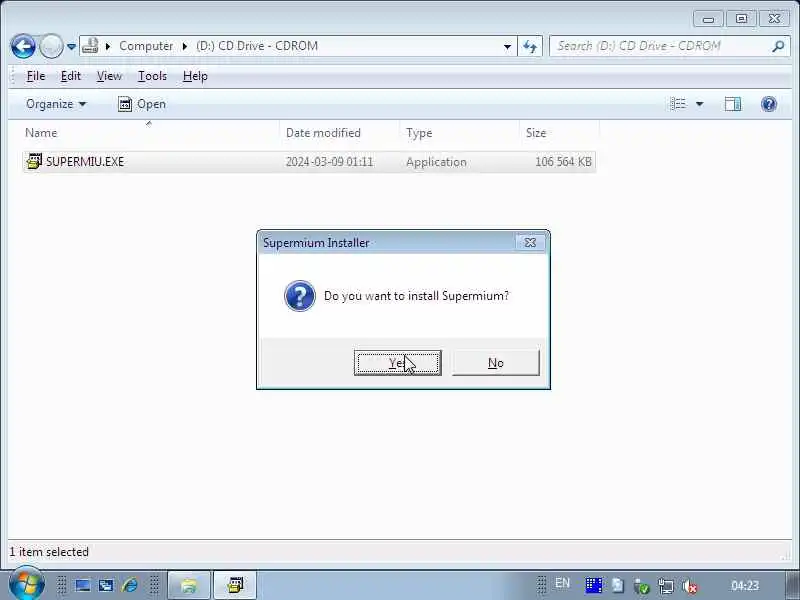Confirm installation with the Yes button
Screen dimensions: 800x600
[397, 363]
